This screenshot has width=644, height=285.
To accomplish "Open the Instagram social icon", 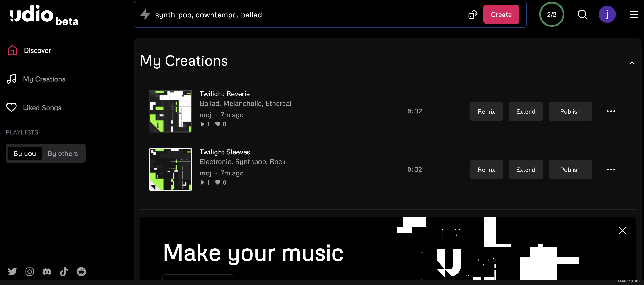I will pos(29,271).
